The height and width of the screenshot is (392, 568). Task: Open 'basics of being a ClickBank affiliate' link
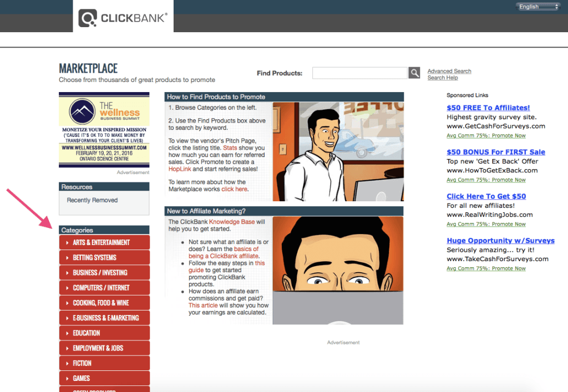point(224,252)
